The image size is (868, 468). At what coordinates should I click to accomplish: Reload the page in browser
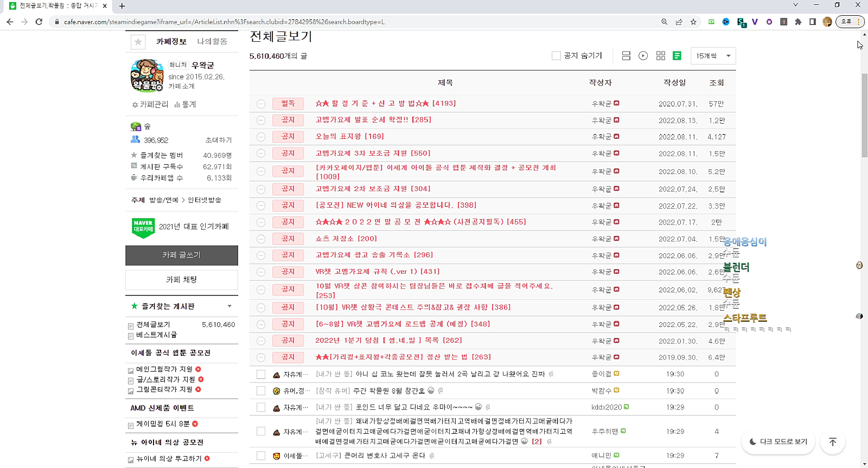pos(39,22)
